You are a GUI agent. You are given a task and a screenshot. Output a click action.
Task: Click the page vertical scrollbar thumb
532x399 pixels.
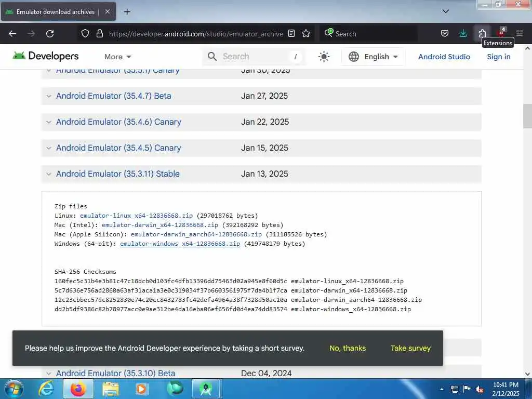point(527,116)
